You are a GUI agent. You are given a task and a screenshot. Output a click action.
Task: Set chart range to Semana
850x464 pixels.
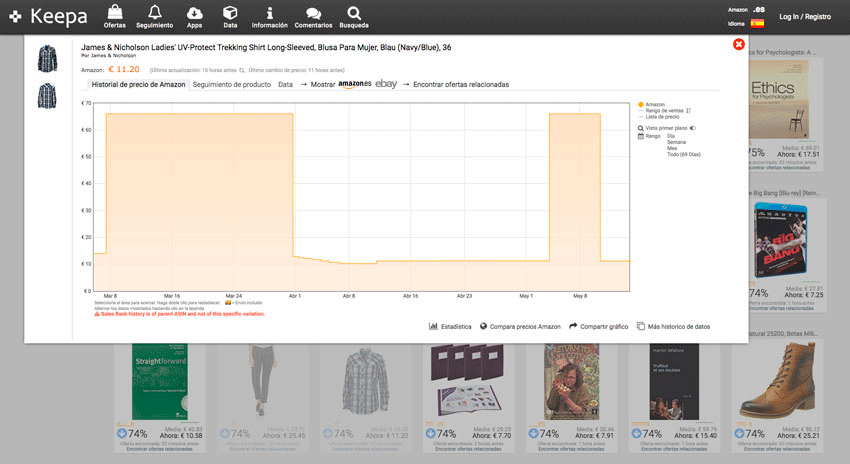click(676, 142)
